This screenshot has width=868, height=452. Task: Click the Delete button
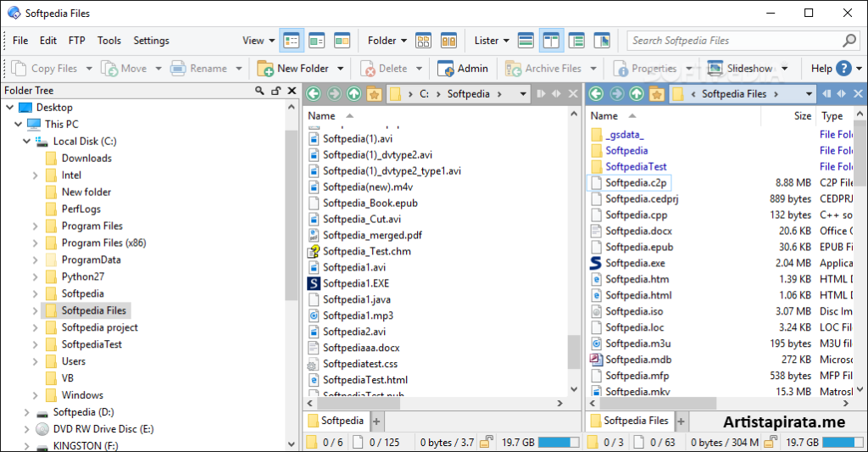pos(384,68)
